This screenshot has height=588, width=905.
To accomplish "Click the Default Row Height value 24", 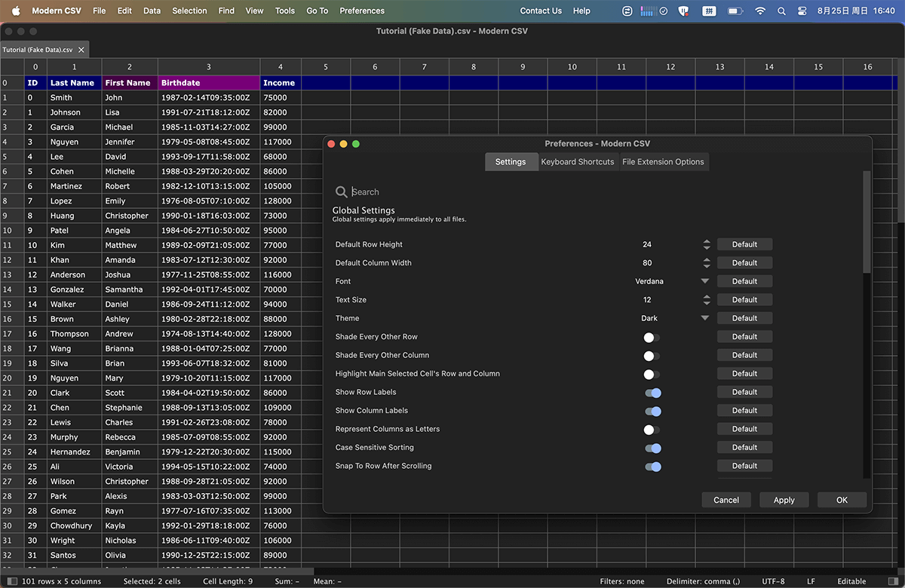I will 647,244.
